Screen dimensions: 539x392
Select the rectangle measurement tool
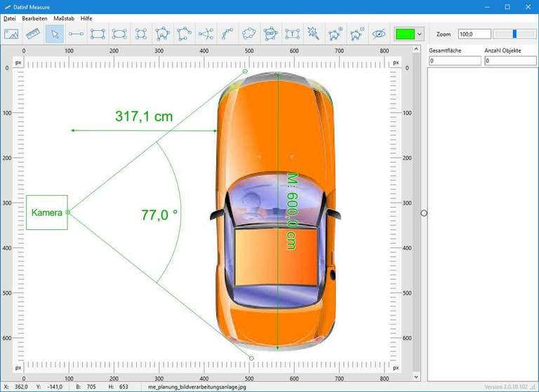click(x=98, y=33)
